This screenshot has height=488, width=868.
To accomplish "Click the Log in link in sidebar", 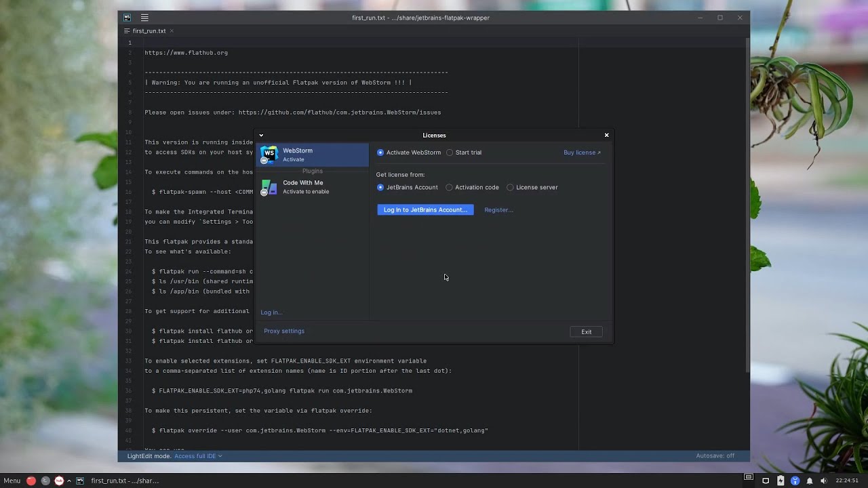I will (271, 312).
